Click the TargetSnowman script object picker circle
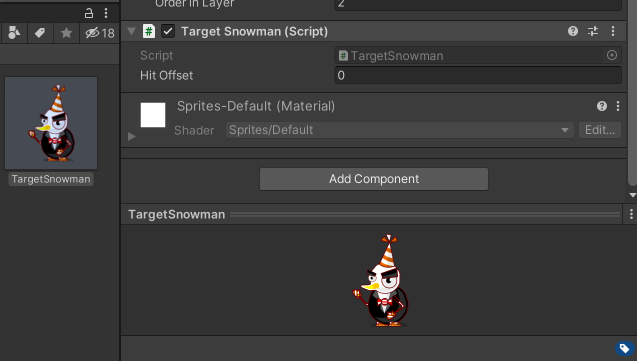Viewport: 637px width, 361px height. coord(612,55)
